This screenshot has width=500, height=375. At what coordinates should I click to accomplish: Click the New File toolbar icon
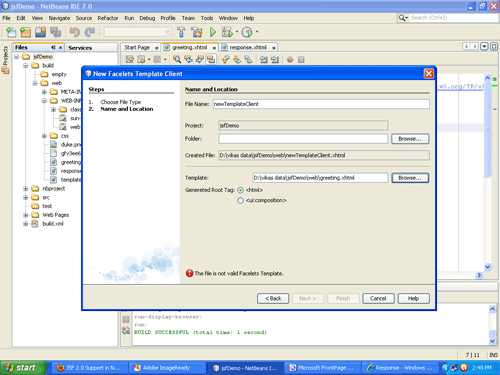pyautogui.click(x=11, y=32)
